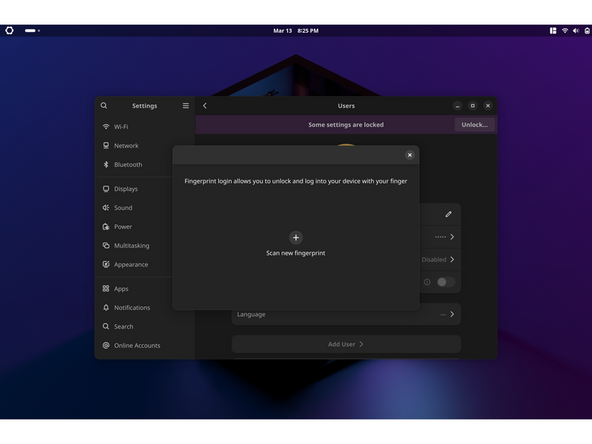592x444 pixels.
Task: Open the clock showing Mar 13
Action: coord(296,31)
